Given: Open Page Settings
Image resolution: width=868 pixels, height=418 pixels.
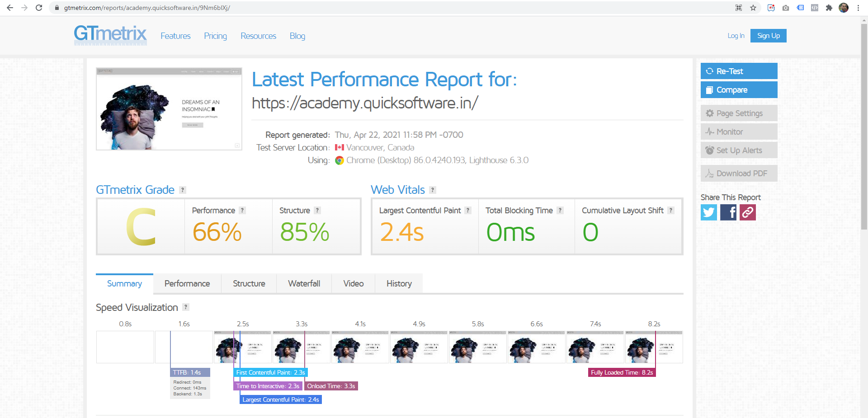Looking at the screenshot, I should pos(739,113).
